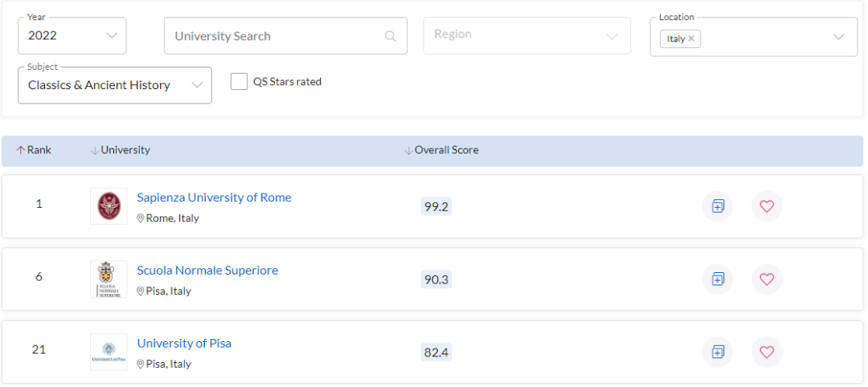Viewport: 868px width, 387px height.
Task: Favorite Sapienza University of Rome with heart
Action: tap(767, 206)
